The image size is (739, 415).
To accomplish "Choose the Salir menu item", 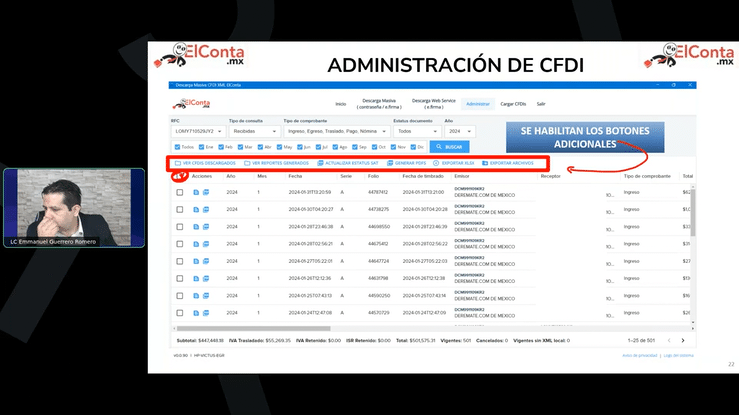I will pos(541,104).
